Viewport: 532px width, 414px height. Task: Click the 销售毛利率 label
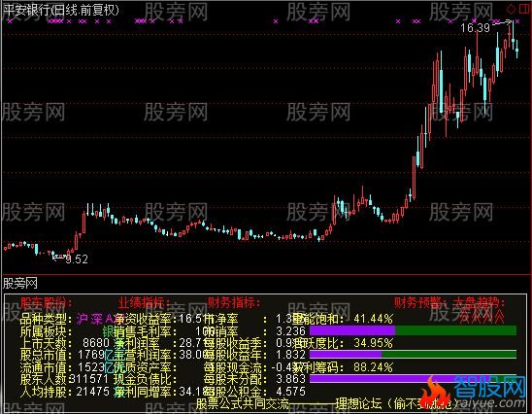[146, 331]
